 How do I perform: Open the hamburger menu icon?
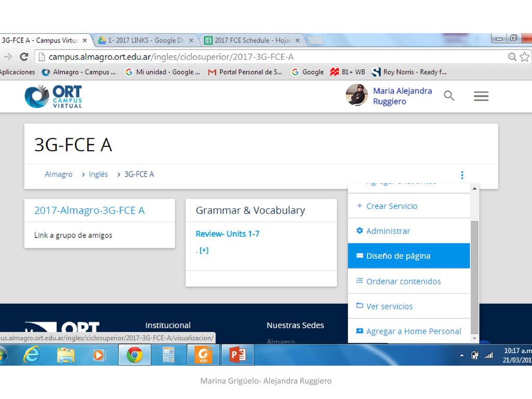481,96
